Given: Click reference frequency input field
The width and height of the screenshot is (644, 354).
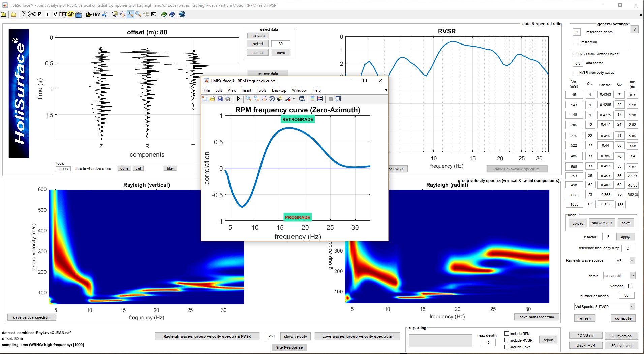Looking at the screenshot, I should 628,248.
